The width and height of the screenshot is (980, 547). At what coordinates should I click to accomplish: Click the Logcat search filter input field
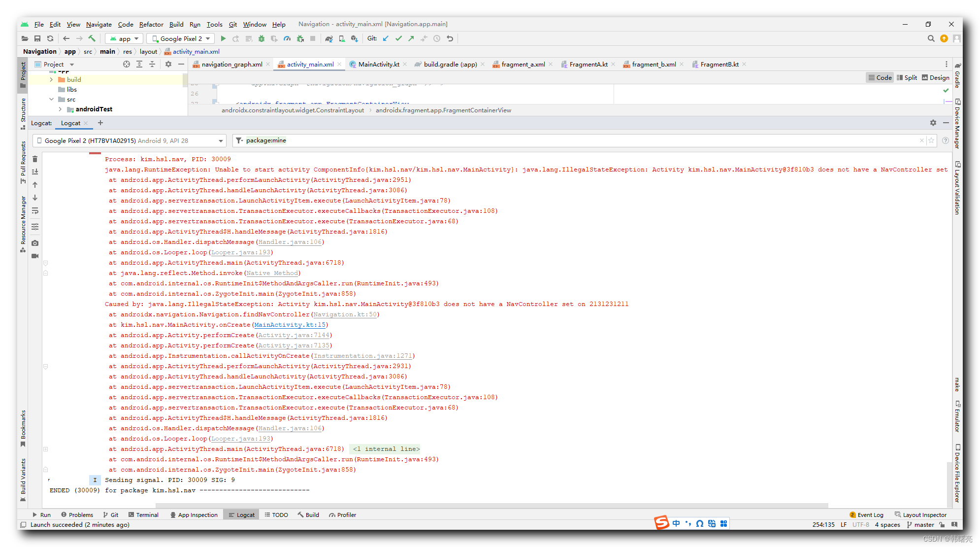click(x=584, y=140)
